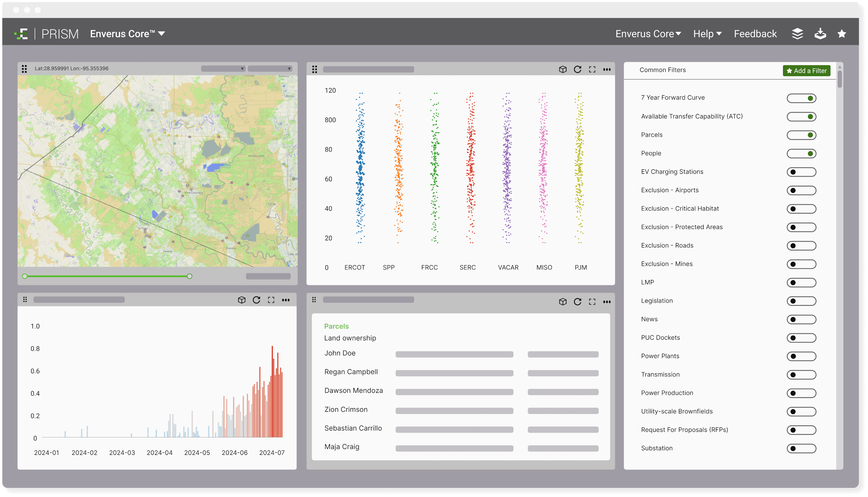868x497 pixels.
Task: Refresh the Parcels land ownership panel
Action: 578,302
